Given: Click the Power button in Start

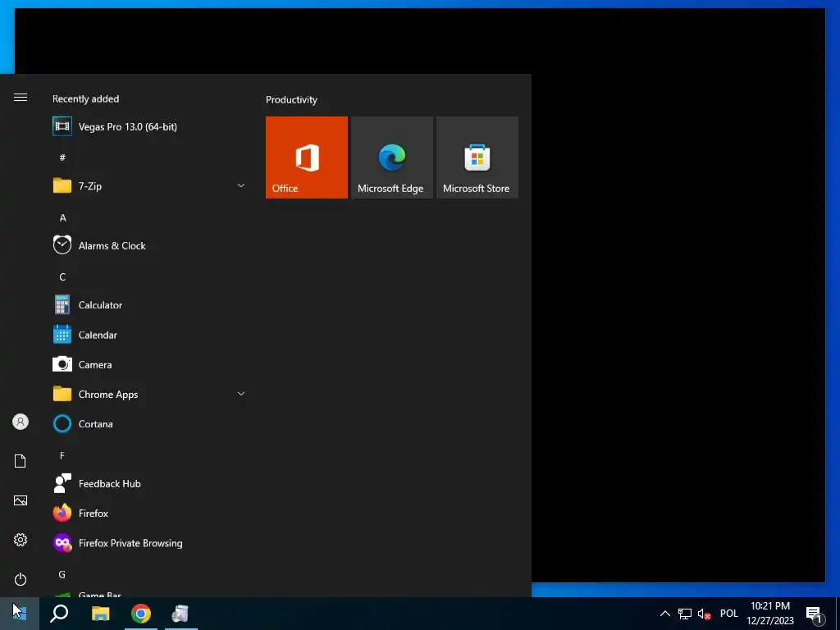Looking at the screenshot, I should point(21,580).
